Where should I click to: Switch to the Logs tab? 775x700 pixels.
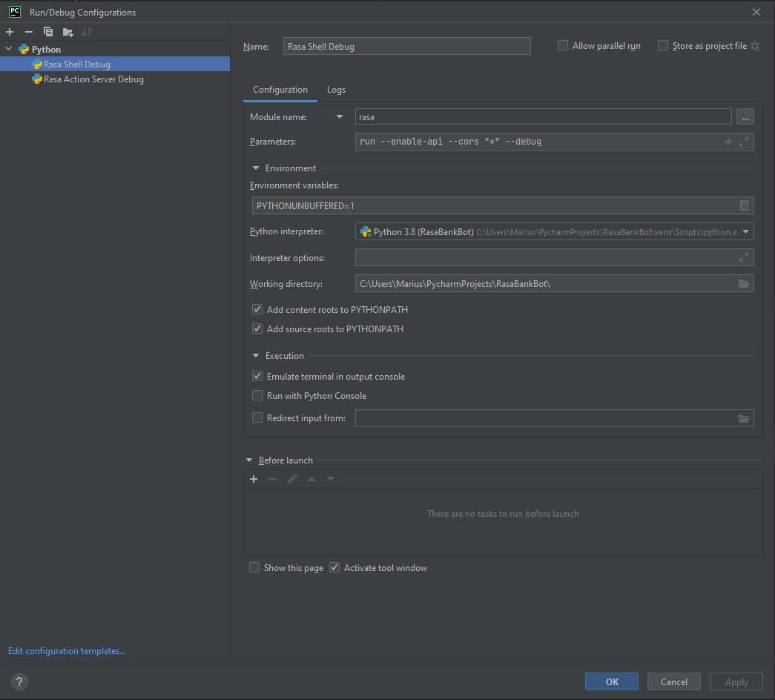click(x=336, y=89)
